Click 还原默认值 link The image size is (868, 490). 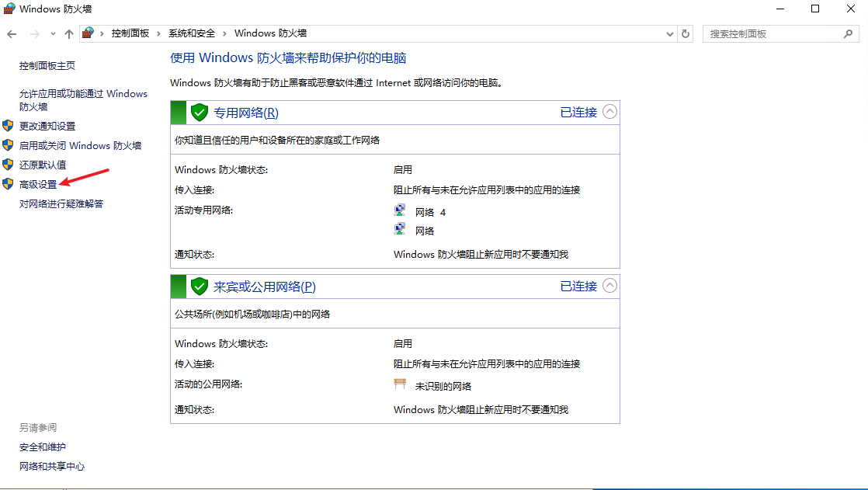(x=43, y=165)
